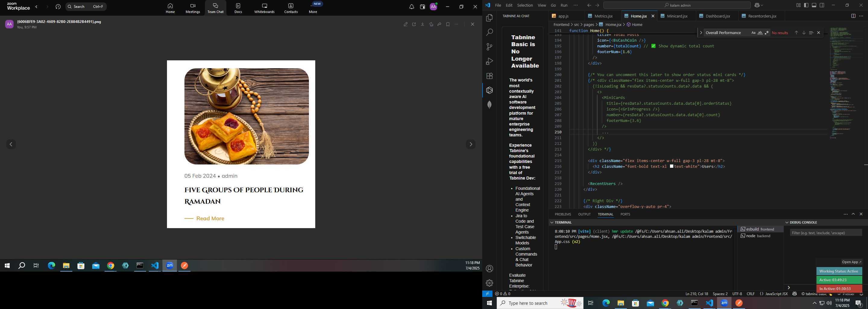Switch to the Dashboard.jsx tab
Screen dimensions: 868x309
[718, 16]
